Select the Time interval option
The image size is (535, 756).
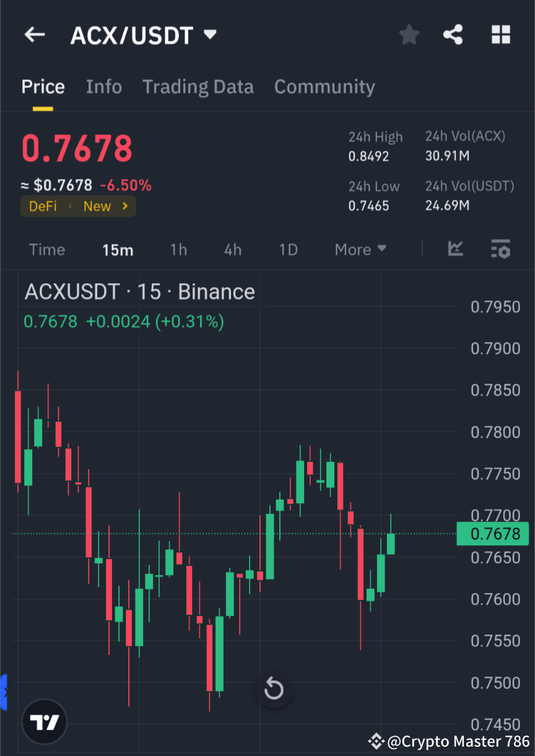coord(46,249)
